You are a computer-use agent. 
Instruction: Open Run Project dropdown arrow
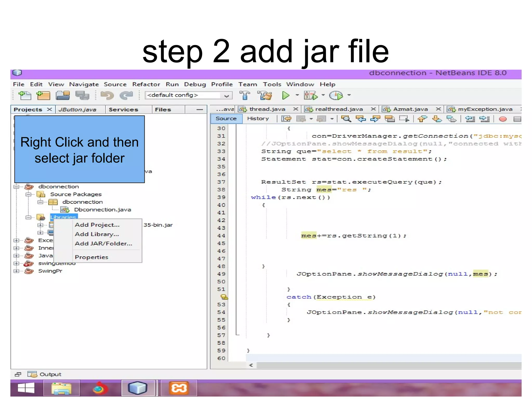297,95
